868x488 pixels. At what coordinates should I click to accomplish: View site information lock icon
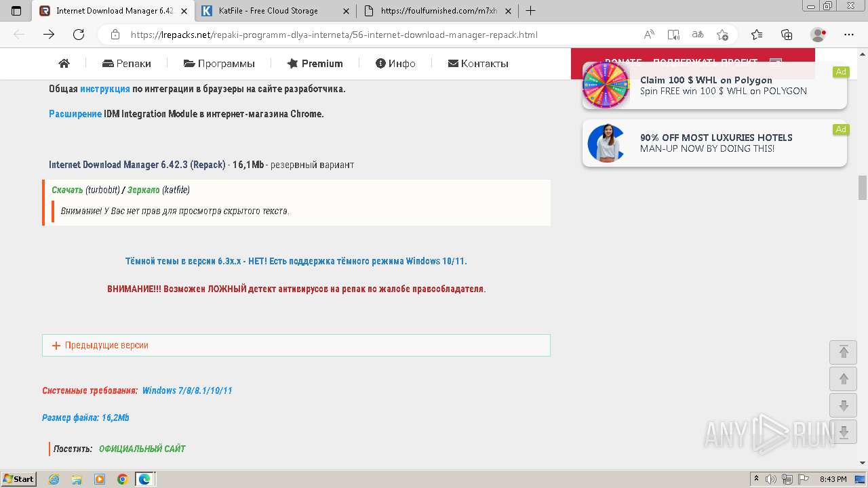tap(115, 35)
